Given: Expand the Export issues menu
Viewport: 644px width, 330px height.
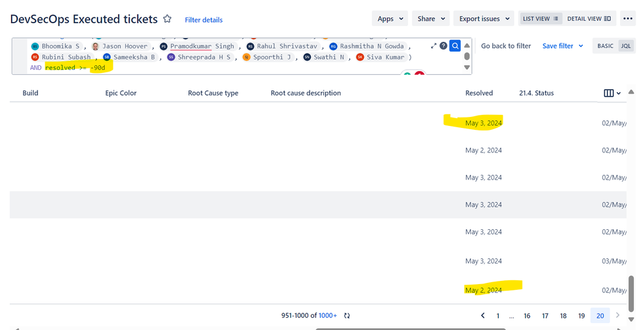Looking at the screenshot, I should [484, 19].
